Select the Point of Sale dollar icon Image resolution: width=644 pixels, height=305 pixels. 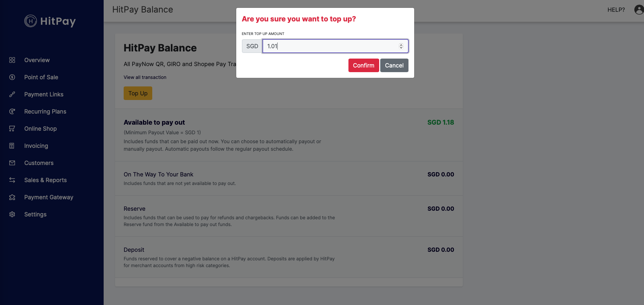click(x=12, y=77)
